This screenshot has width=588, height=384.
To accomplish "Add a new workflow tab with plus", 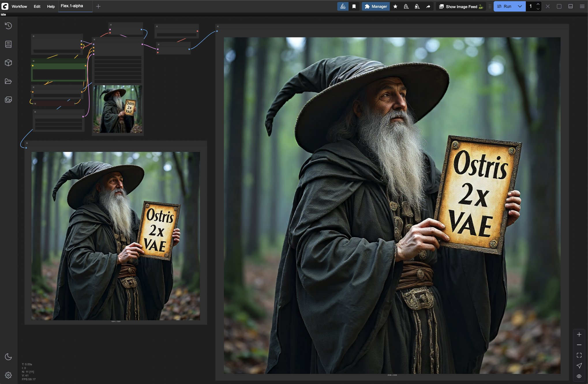I will tap(98, 6).
